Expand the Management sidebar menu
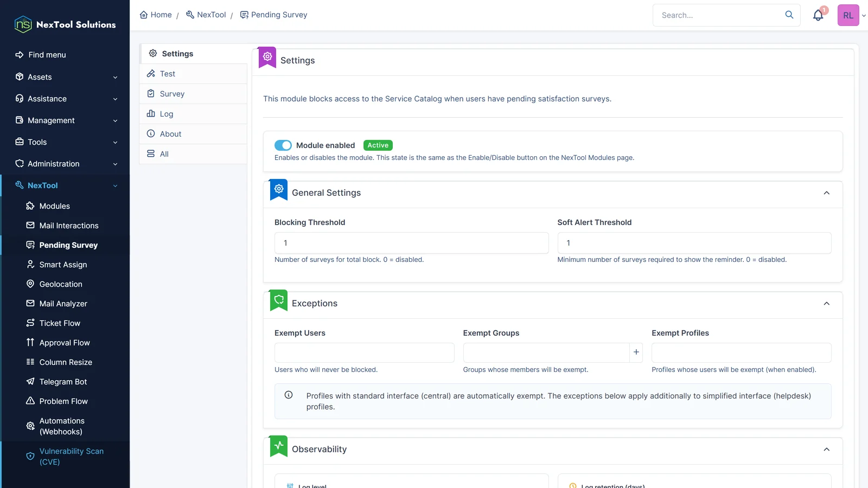 tap(65, 120)
